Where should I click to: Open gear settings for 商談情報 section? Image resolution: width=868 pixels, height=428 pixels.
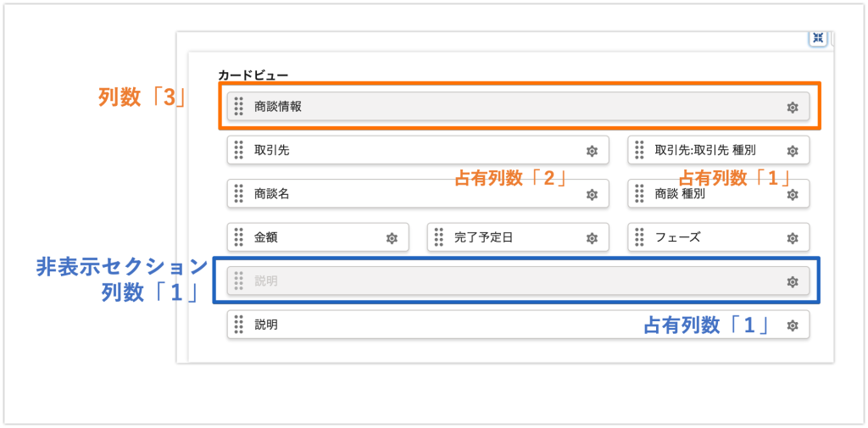[793, 108]
